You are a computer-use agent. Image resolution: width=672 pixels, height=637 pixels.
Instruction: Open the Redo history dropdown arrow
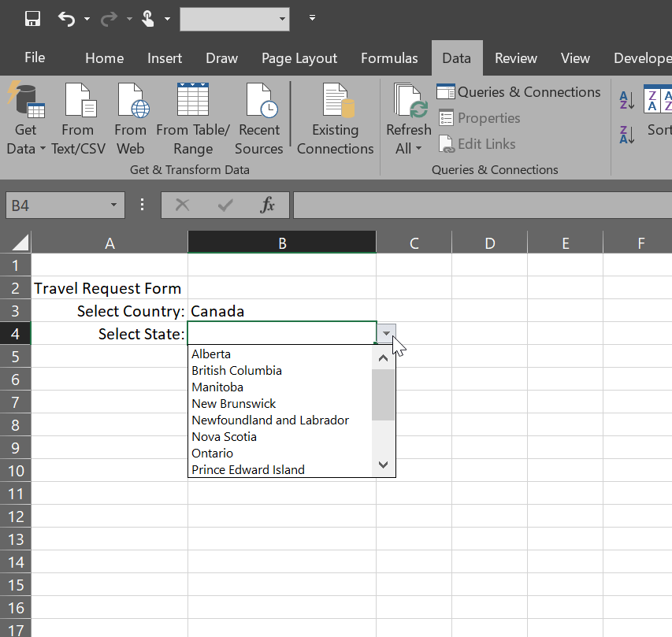[129, 18]
